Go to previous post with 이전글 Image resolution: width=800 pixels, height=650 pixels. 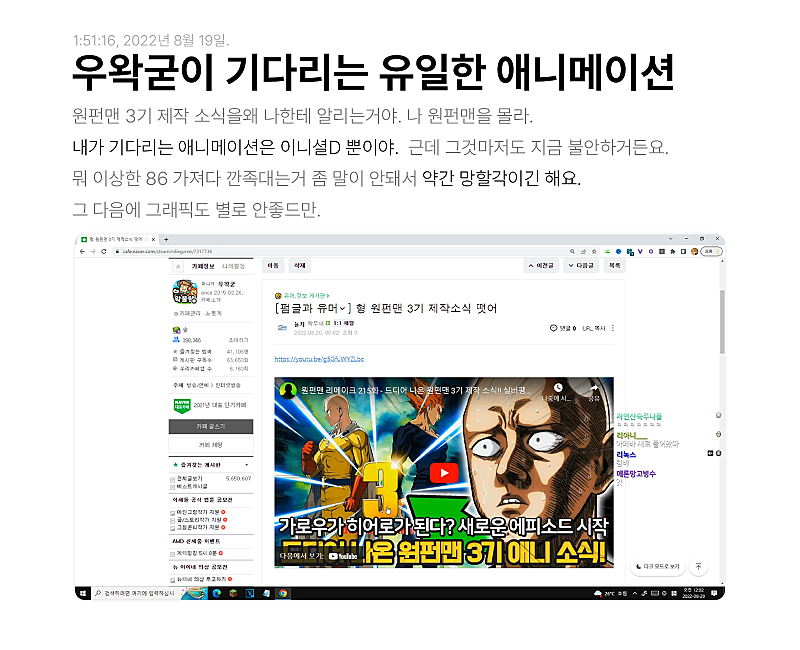(541, 266)
